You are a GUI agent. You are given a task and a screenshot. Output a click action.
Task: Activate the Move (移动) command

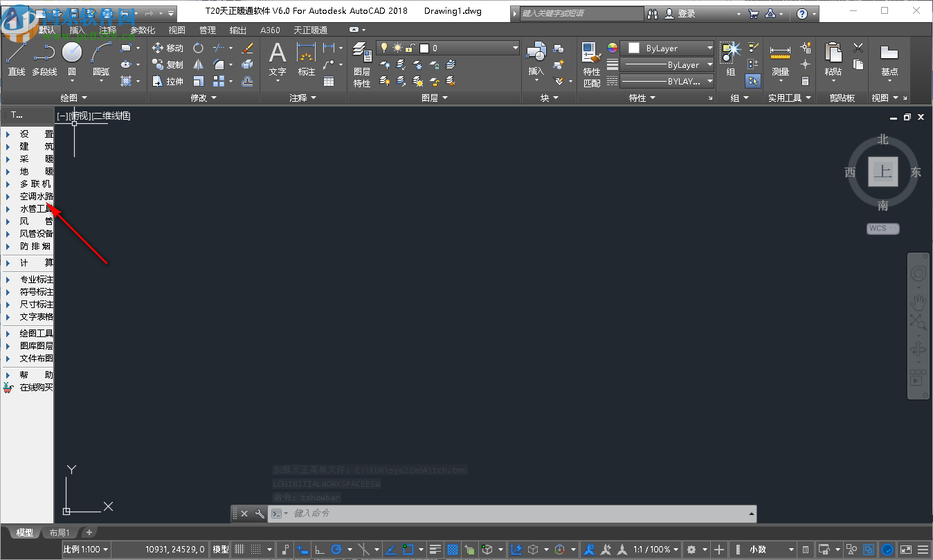[167, 48]
